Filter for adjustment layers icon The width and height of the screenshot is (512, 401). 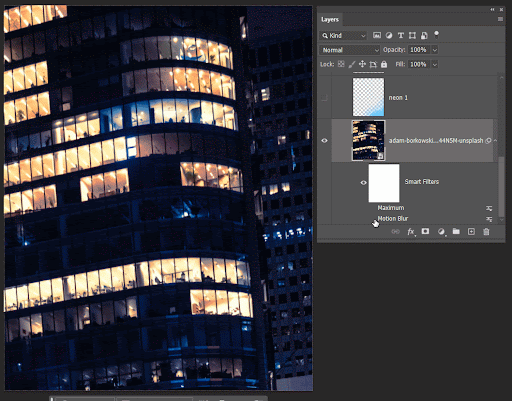[389, 35]
